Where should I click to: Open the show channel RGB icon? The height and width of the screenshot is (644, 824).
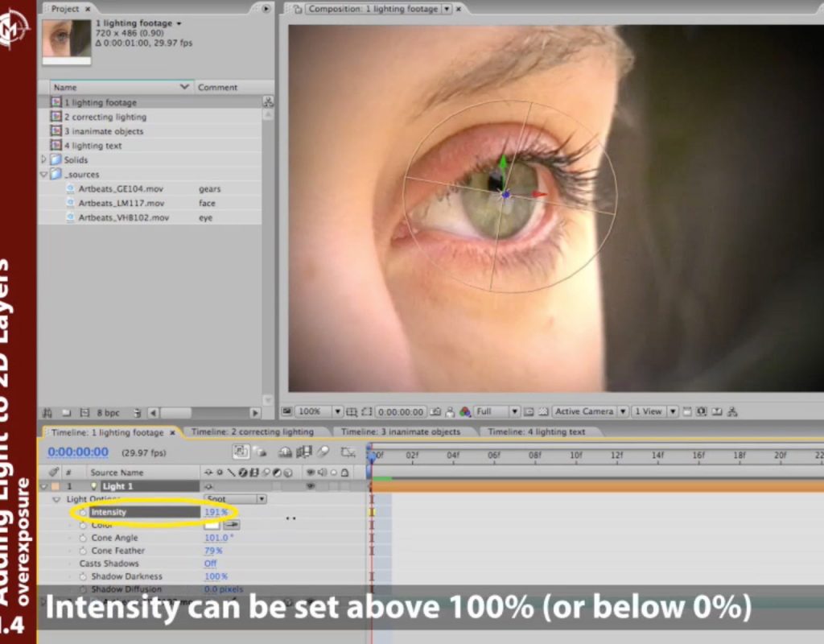coord(466,411)
